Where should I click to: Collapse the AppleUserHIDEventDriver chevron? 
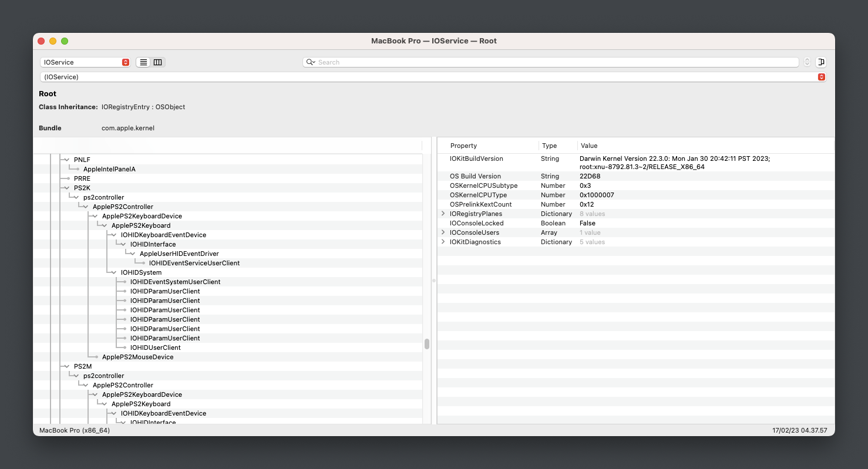point(133,254)
